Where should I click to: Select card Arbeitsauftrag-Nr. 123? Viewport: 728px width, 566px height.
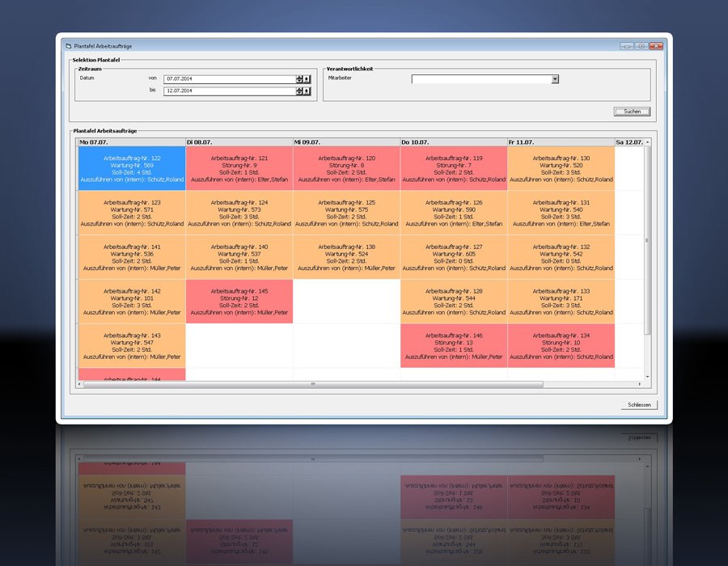132,213
